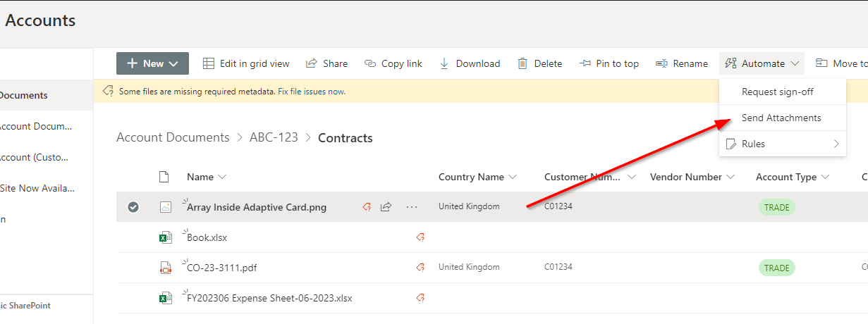The width and height of the screenshot is (868, 324).
Task: Open the ellipsis menu for the selected file
Action: [x=412, y=207]
